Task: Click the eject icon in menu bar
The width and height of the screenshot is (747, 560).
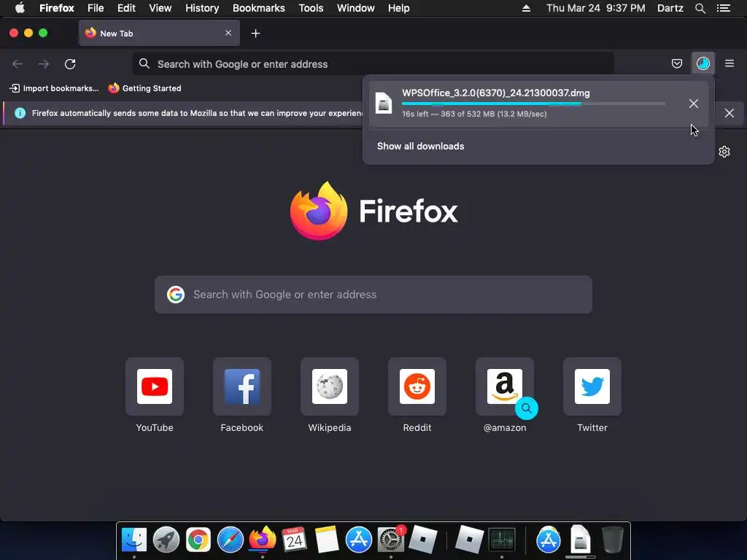Action: point(526,8)
